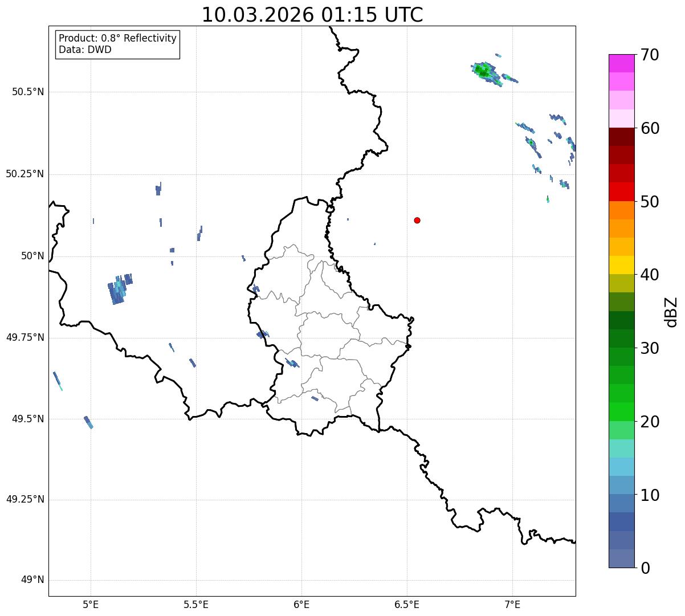Click the Product: 0.8° Reflectivity info box

pyautogui.click(x=118, y=44)
